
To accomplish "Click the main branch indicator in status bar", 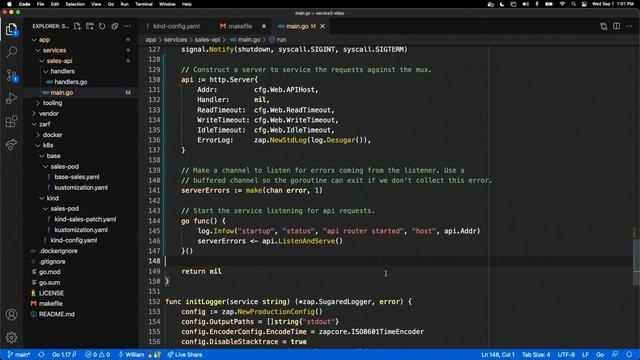I will [x=19, y=355].
